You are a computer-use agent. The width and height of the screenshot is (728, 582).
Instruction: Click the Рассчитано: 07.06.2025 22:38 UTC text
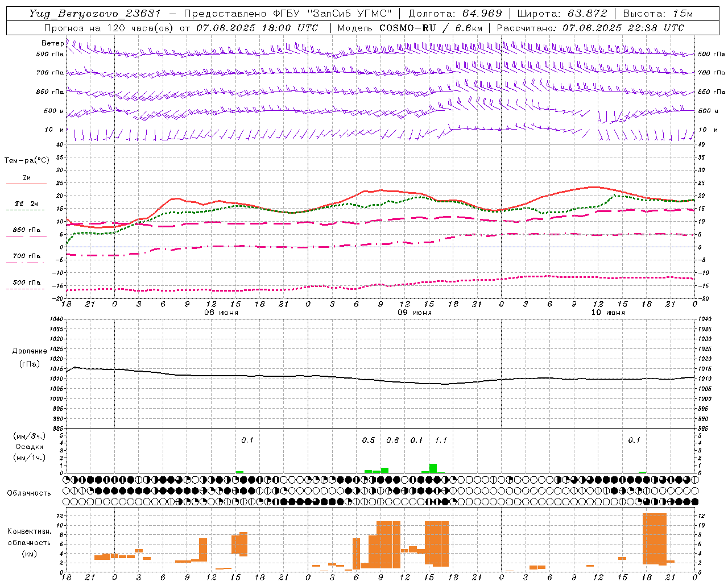590,28
